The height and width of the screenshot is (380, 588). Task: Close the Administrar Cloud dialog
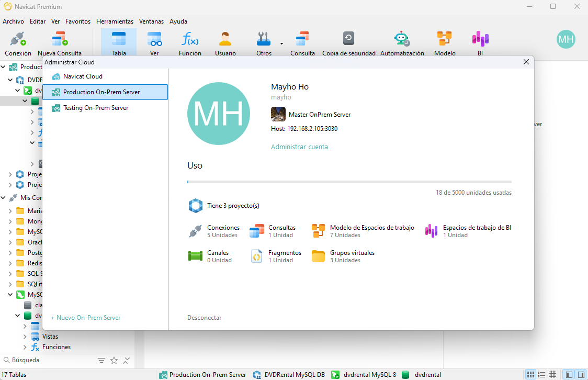(526, 62)
